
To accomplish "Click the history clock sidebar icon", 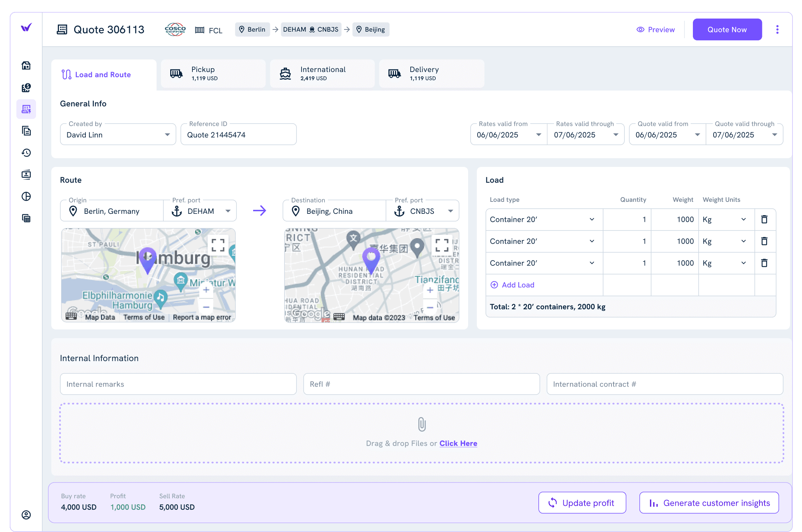I will pyautogui.click(x=26, y=153).
